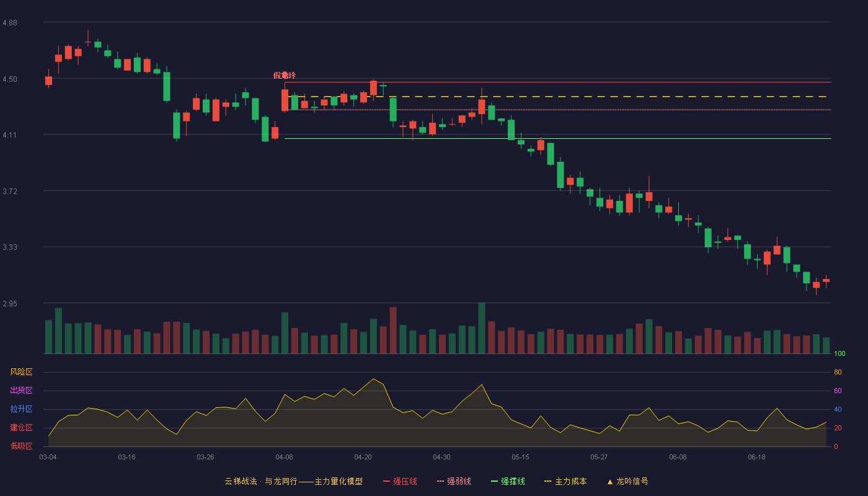Select the 建仓区 zone label
Viewport: 868px width, 496px height.
pyautogui.click(x=21, y=428)
